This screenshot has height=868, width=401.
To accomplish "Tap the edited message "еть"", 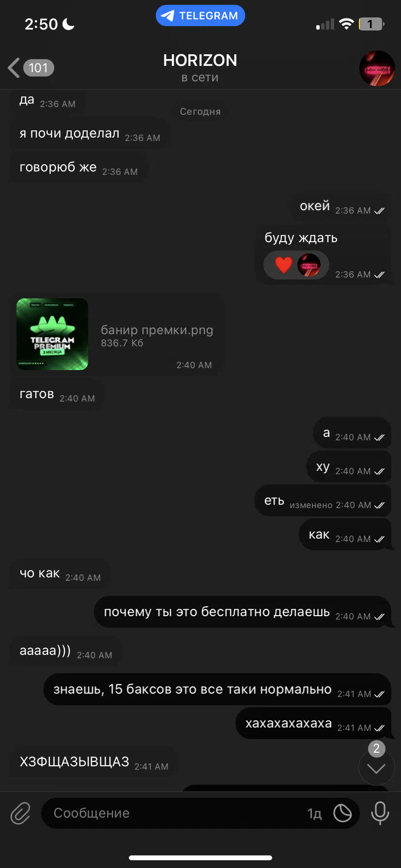I will [x=323, y=501].
